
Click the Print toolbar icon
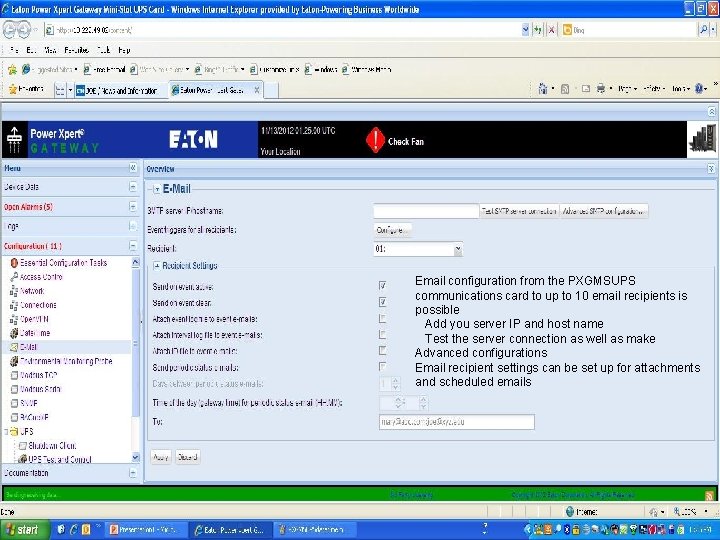pyautogui.click(x=601, y=89)
